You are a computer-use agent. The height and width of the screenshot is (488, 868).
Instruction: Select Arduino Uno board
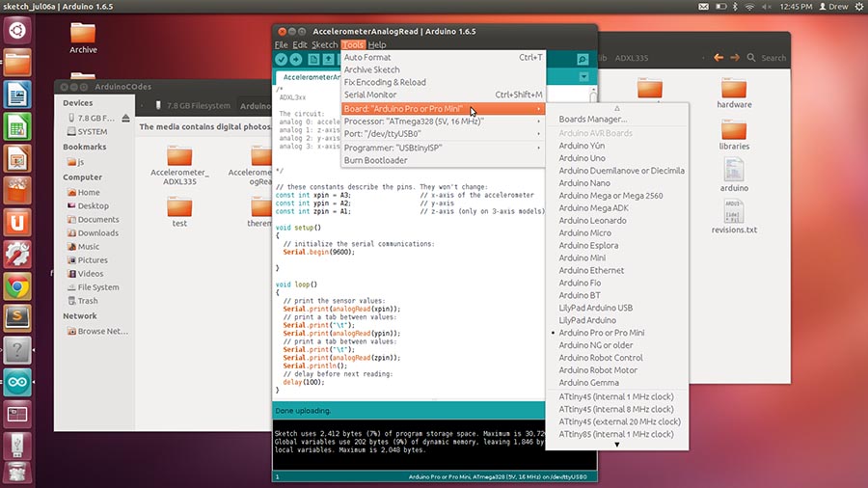point(582,158)
